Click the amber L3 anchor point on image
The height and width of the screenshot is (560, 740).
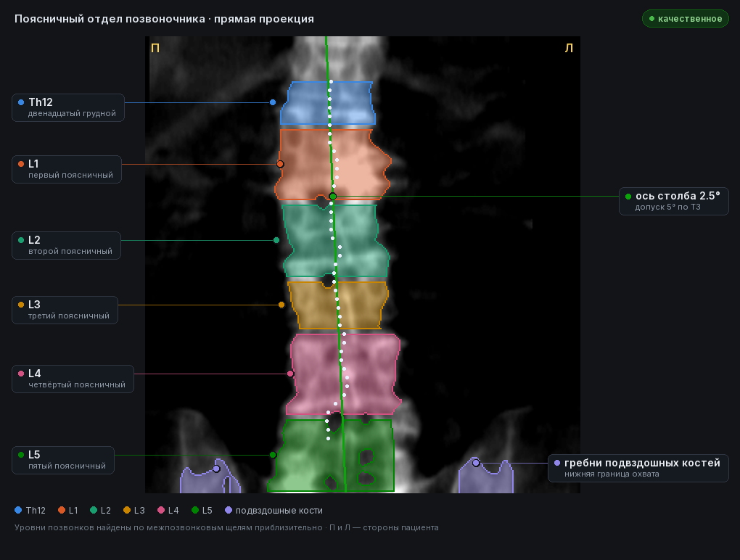(x=281, y=305)
